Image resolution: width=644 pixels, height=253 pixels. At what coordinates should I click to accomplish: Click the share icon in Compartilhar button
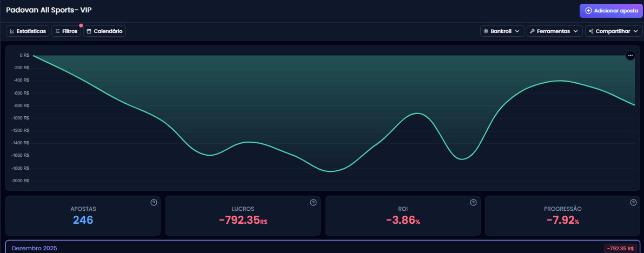tap(591, 31)
